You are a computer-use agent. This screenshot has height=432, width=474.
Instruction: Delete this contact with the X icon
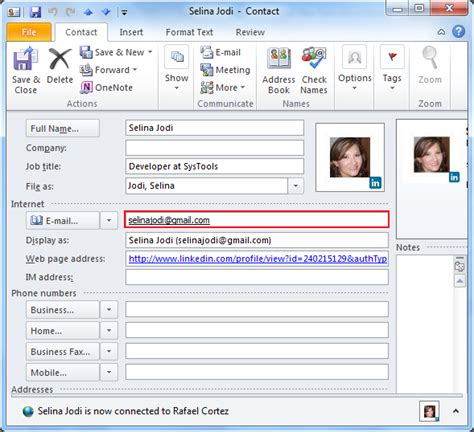coord(60,59)
